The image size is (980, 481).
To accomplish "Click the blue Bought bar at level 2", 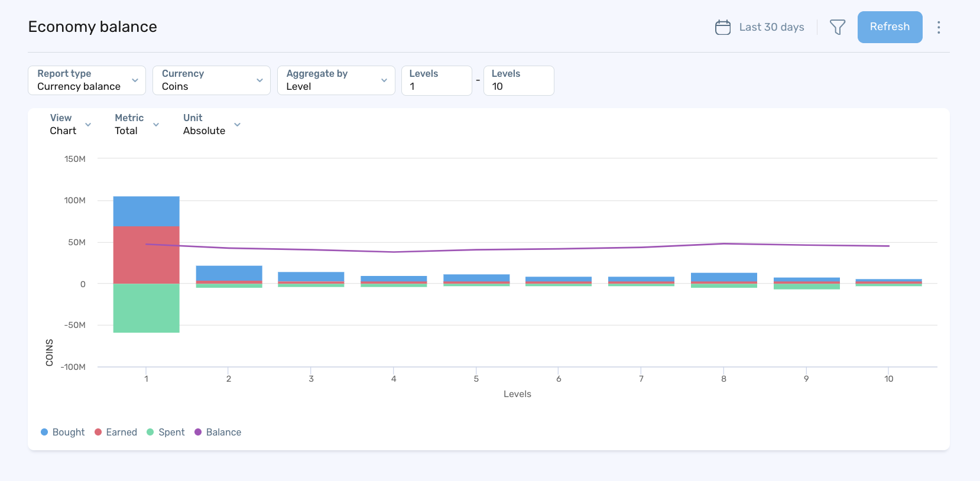I will (229, 273).
